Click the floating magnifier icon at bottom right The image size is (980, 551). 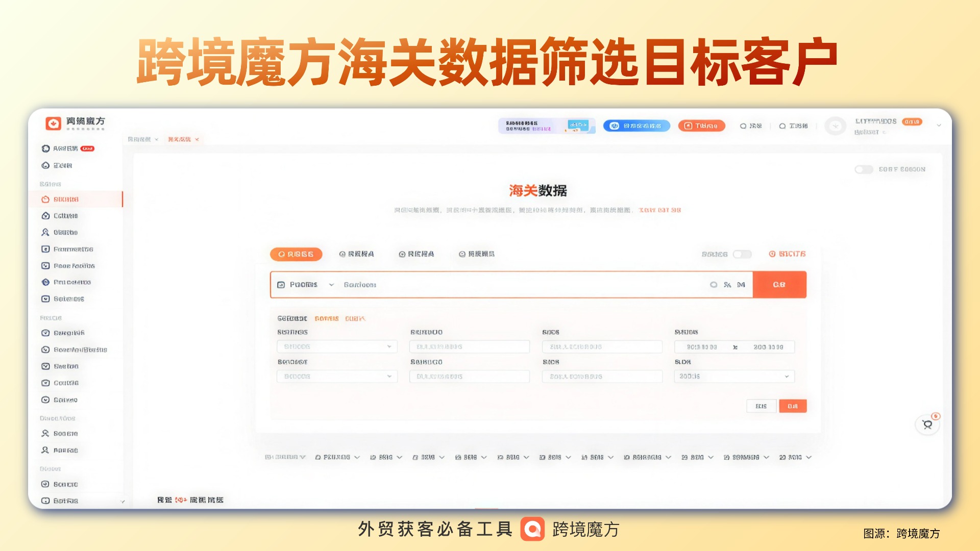pos(927,424)
